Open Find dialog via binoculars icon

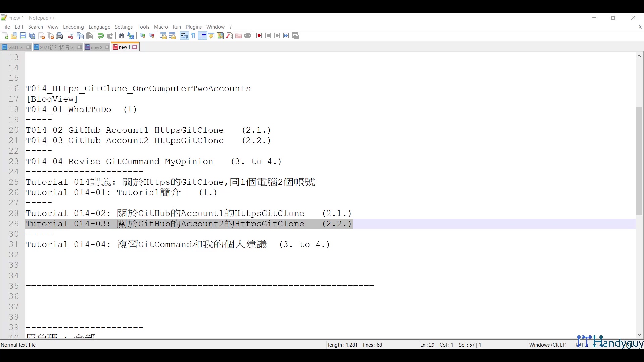(121, 36)
